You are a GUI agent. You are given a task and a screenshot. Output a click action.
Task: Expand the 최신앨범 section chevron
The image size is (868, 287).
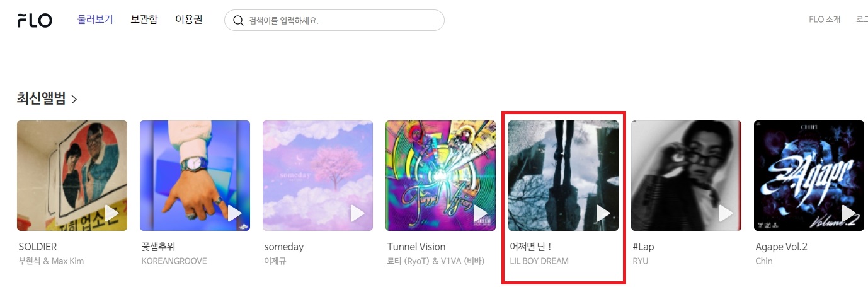(74, 99)
